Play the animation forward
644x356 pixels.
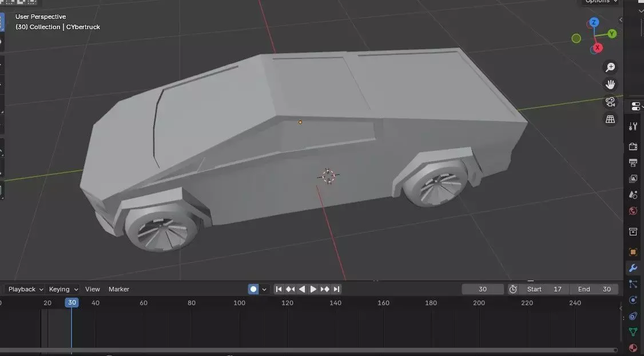(x=313, y=289)
